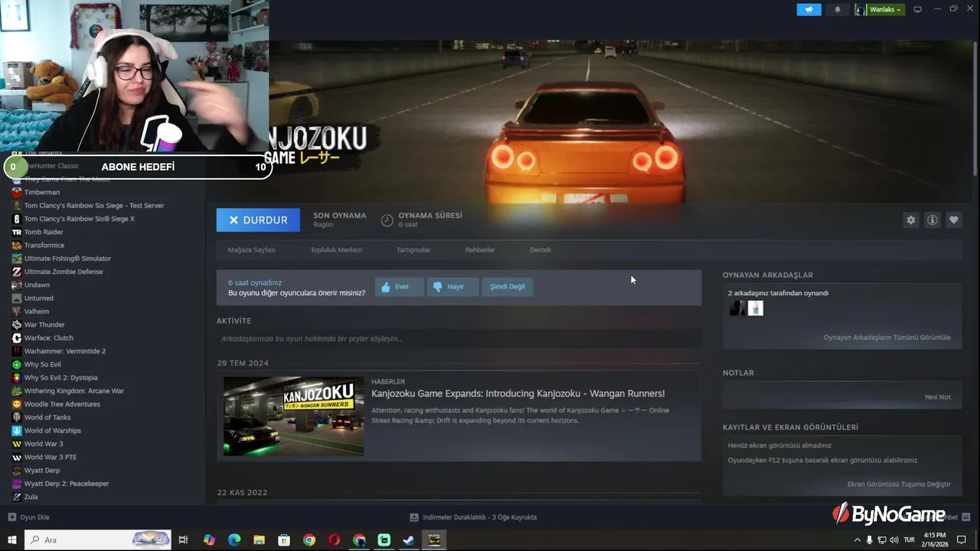Show hidden tray icons chevron
Image resolution: width=980 pixels, height=551 pixels.
pyautogui.click(x=857, y=540)
